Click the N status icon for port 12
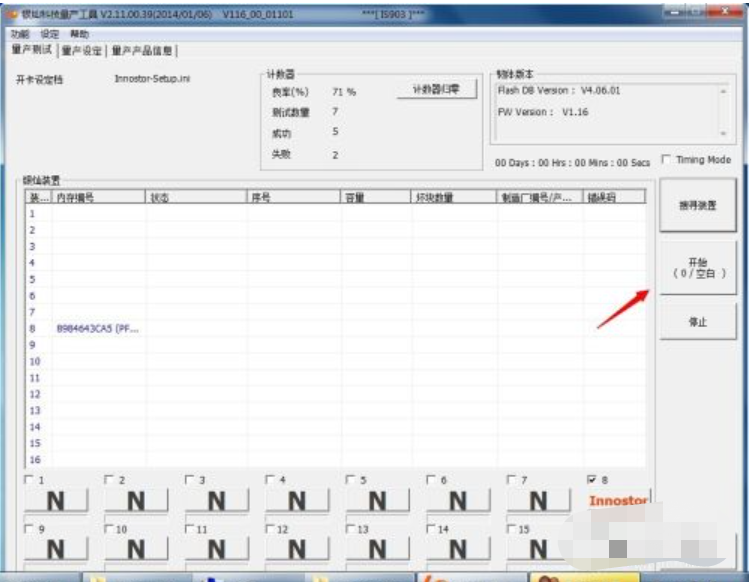The image size is (749, 582). pyautogui.click(x=297, y=550)
